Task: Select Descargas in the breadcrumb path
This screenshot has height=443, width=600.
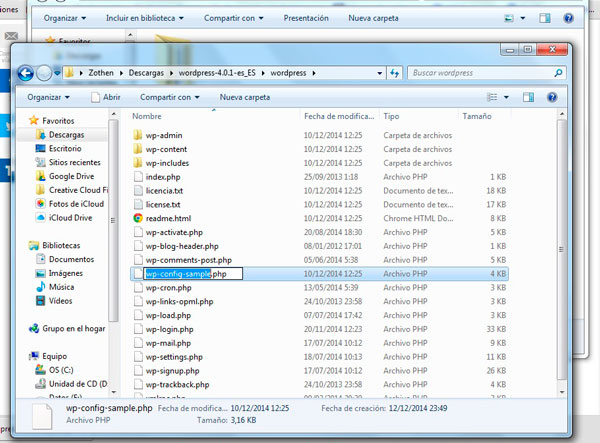Action: (x=146, y=73)
